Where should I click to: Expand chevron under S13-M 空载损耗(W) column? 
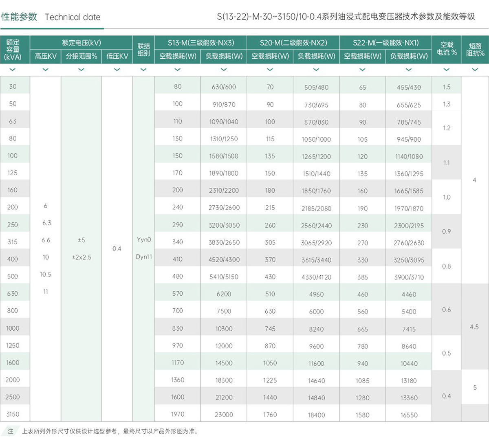point(177,70)
